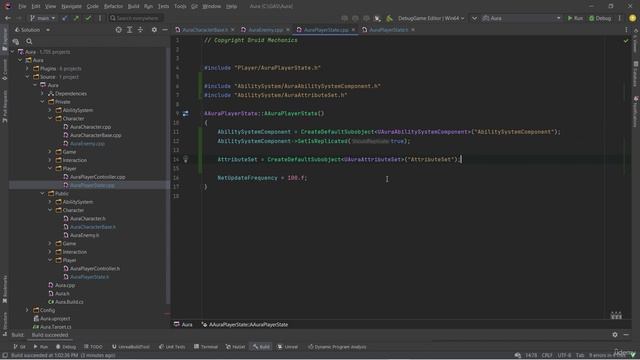Click the search magnifier icon in Solution explorer
The width and height of the screenshot is (640, 360).
coord(29,41)
